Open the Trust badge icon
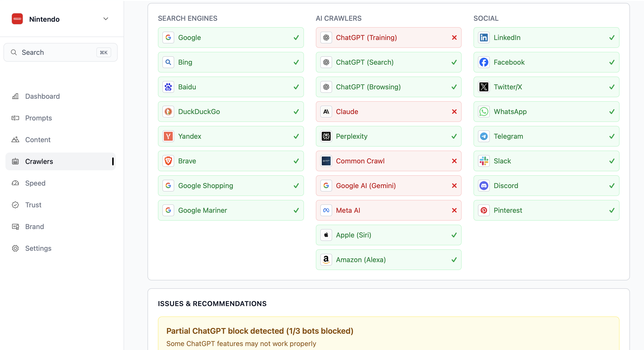Screen dimensions: 644x350 15,205
